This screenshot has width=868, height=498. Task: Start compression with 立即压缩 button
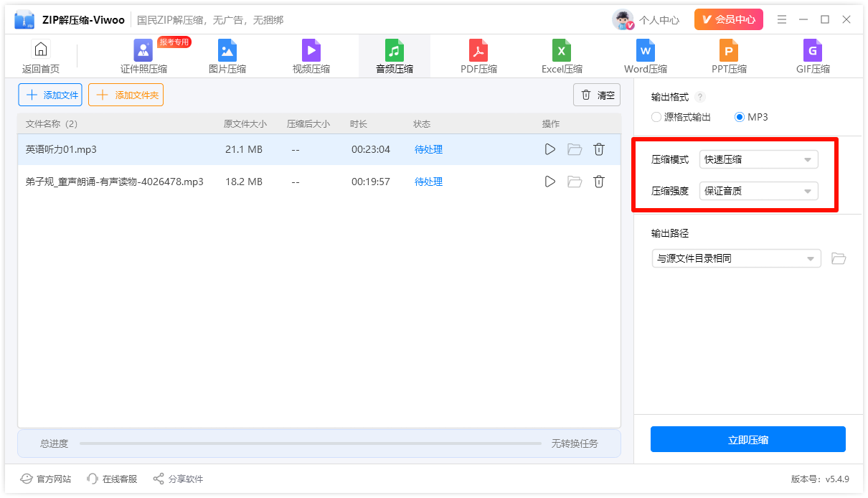[748, 439]
